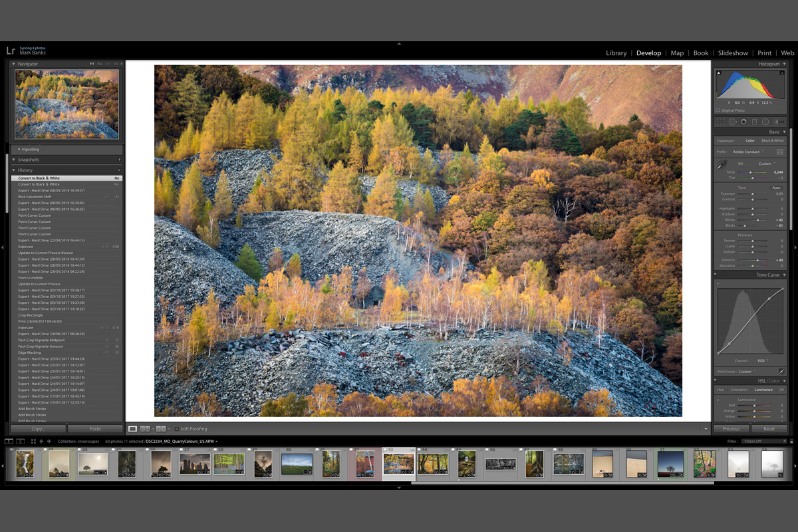Collapse the Histogram panel
This screenshot has width=798, height=532.
(x=784, y=64)
